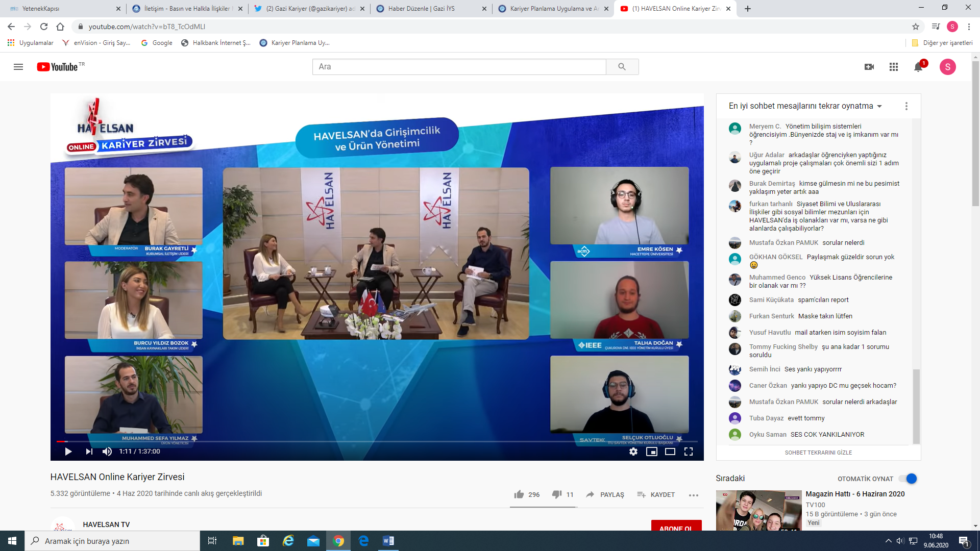This screenshot has width=980, height=551.
Task: Hide chat replay with SOHBET TEKRARINI GİZLE
Action: click(818, 453)
